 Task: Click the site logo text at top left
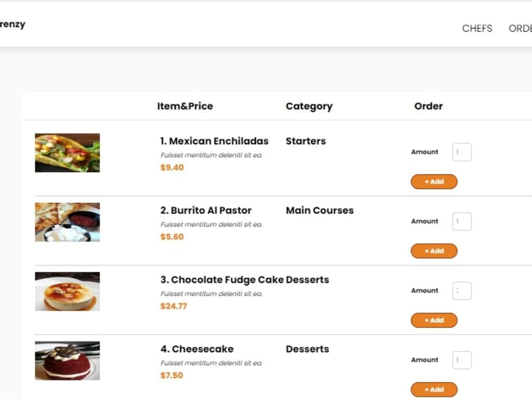point(13,24)
